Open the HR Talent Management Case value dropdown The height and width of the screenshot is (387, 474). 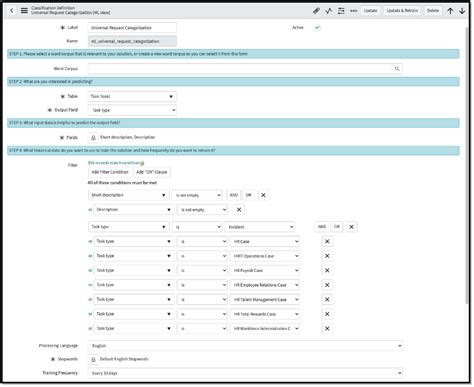point(265,299)
